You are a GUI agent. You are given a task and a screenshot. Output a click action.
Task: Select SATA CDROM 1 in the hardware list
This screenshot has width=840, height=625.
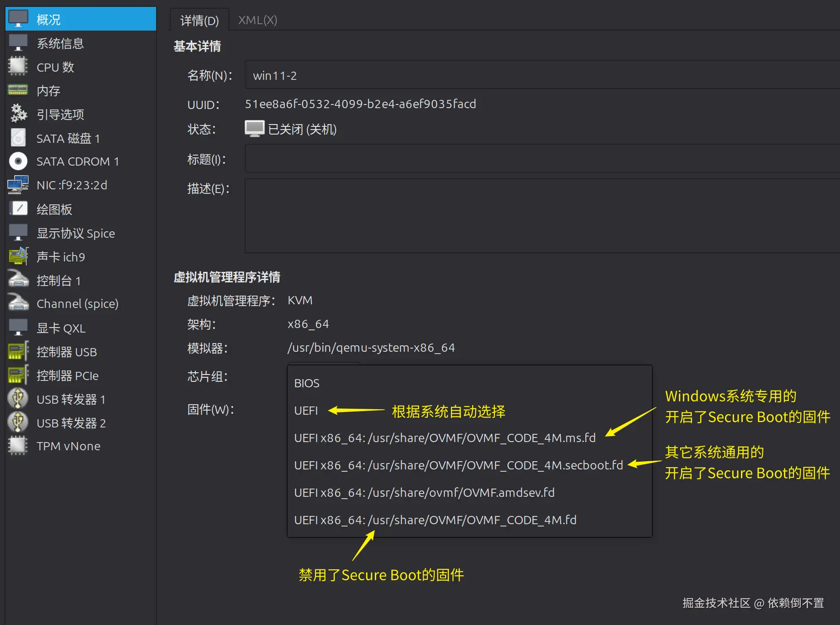click(81, 161)
